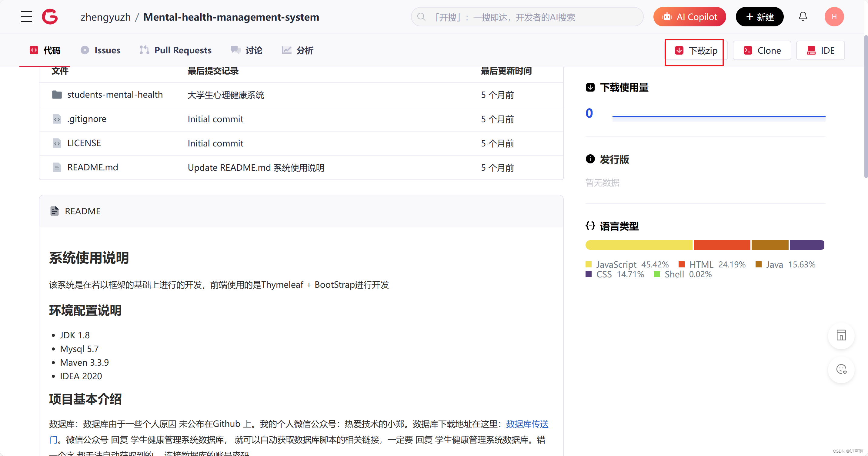
Task: Open the notification bell
Action: (803, 16)
